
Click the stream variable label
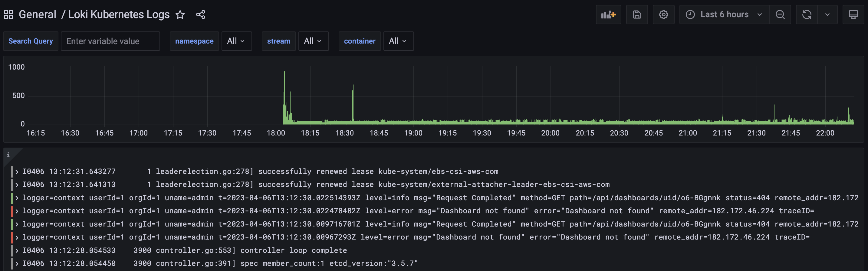click(279, 41)
